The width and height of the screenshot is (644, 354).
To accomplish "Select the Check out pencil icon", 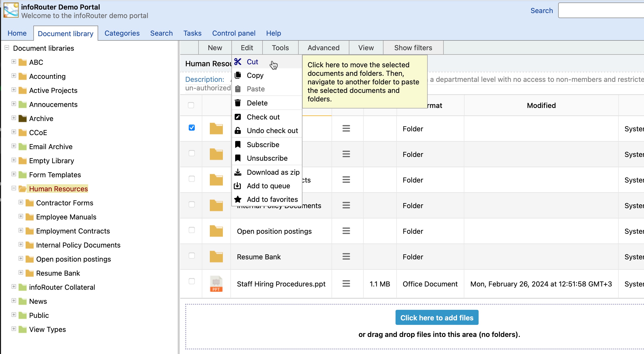I will click(238, 116).
